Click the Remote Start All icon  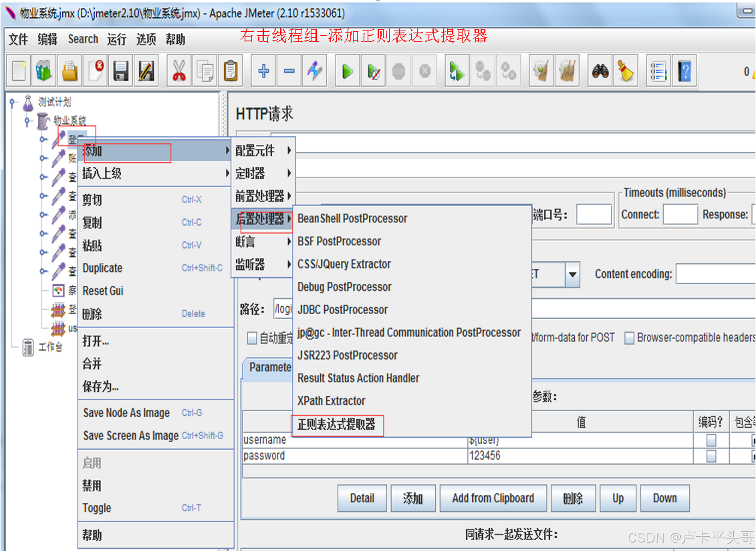click(457, 71)
